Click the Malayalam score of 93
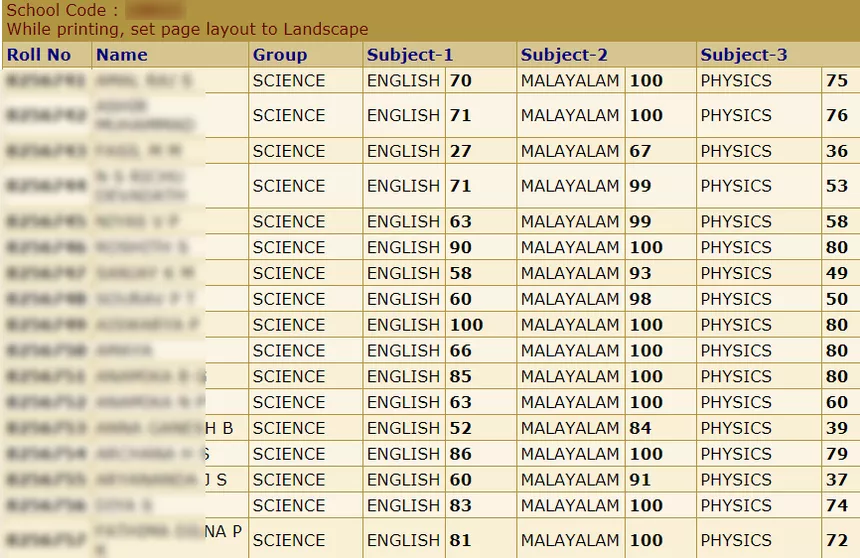 [640, 273]
